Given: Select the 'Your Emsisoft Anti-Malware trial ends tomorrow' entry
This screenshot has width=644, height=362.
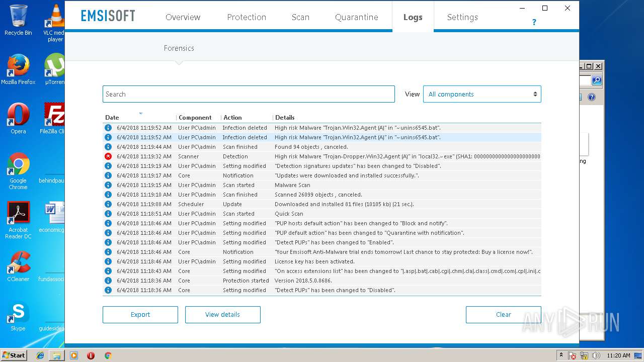Looking at the screenshot, I should point(322,252).
